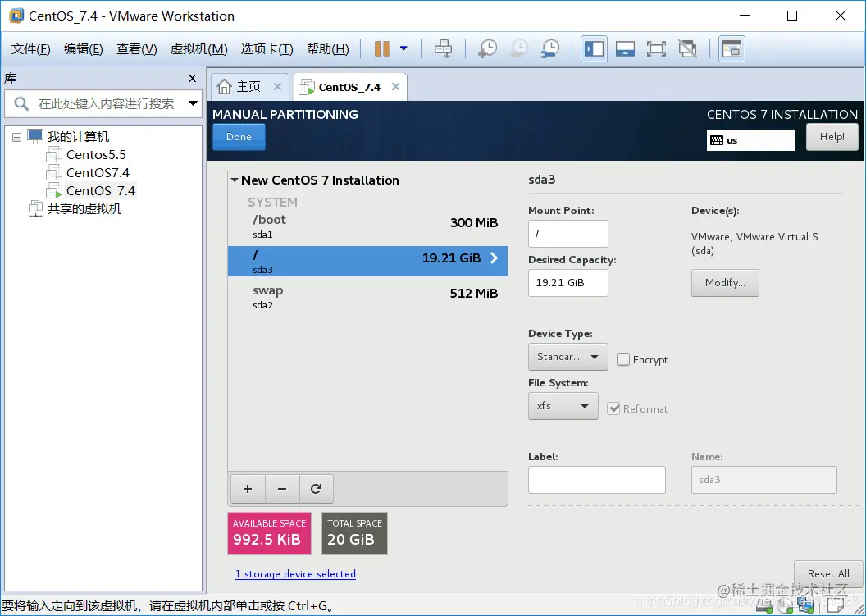The height and width of the screenshot is (616, 866).
Task: Collapse the 我的计算机 tree node
Action: pos(17,137)
